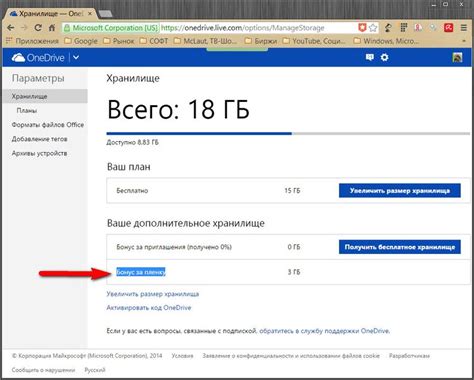Go to browser home page icon
Viewport: 474px width, 380px height.
click(52, 28)
